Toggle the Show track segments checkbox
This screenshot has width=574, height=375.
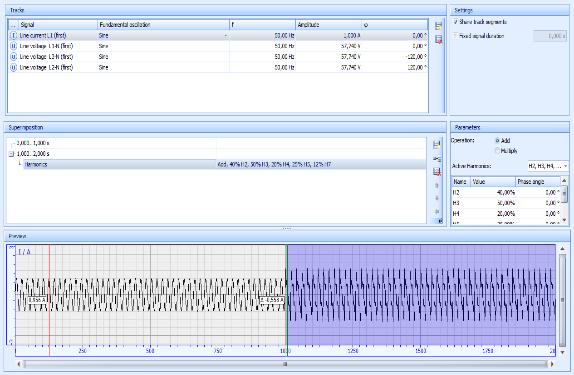coord(456,22)
